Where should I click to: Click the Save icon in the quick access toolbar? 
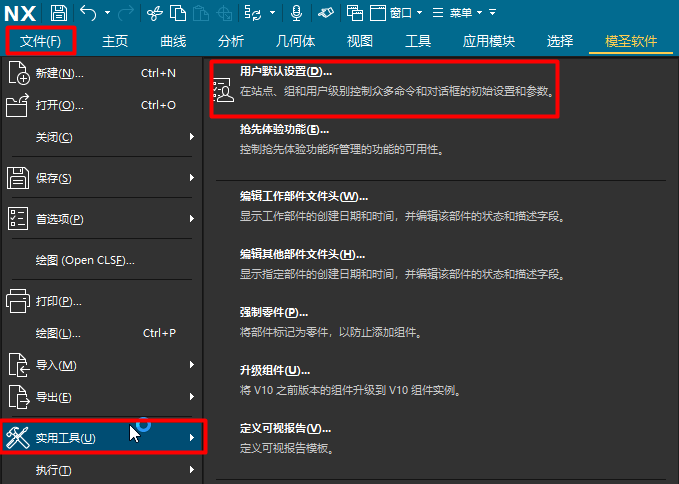click(59, 13)
